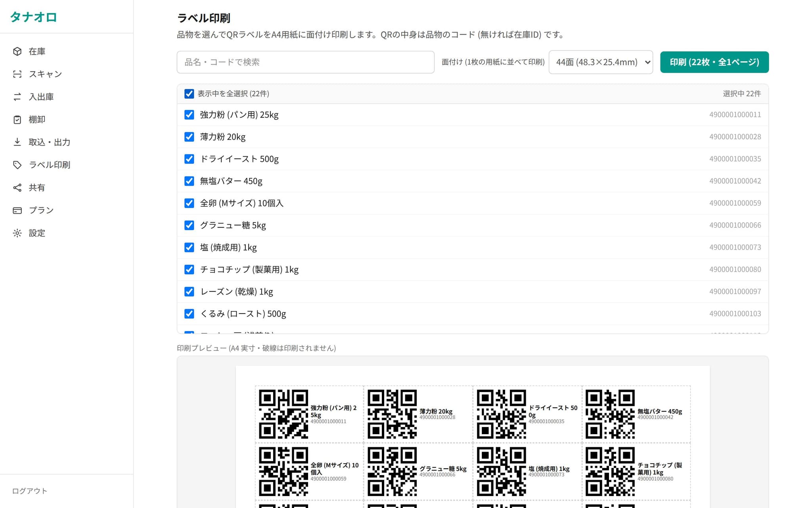Deselect ドライイースト 500g checkbox
This screenshot has width=812, height=508.
coord(189,159)
